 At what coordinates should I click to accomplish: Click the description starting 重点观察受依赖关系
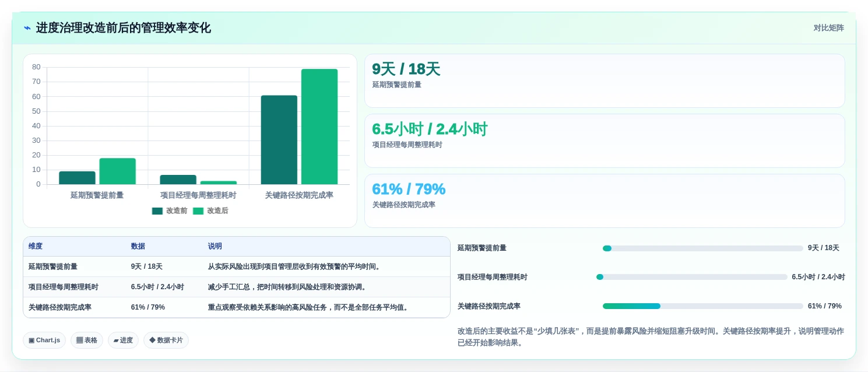pyautogui.click(x=309, y=307)
